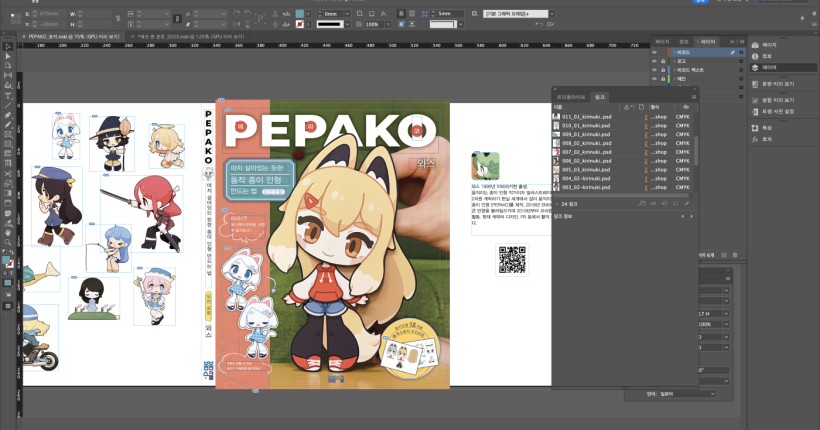Click the opacity 100% input field
Screen dimensions: 820x430
pos(372,24)
